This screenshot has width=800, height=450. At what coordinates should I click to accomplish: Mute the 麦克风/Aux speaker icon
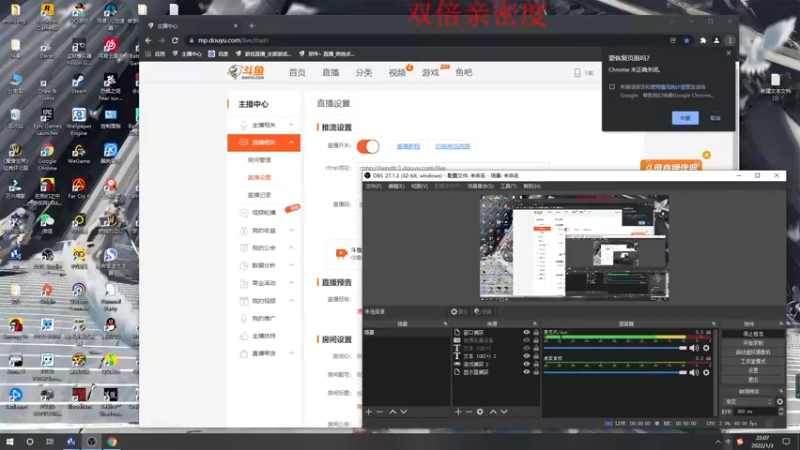(694, 348)
